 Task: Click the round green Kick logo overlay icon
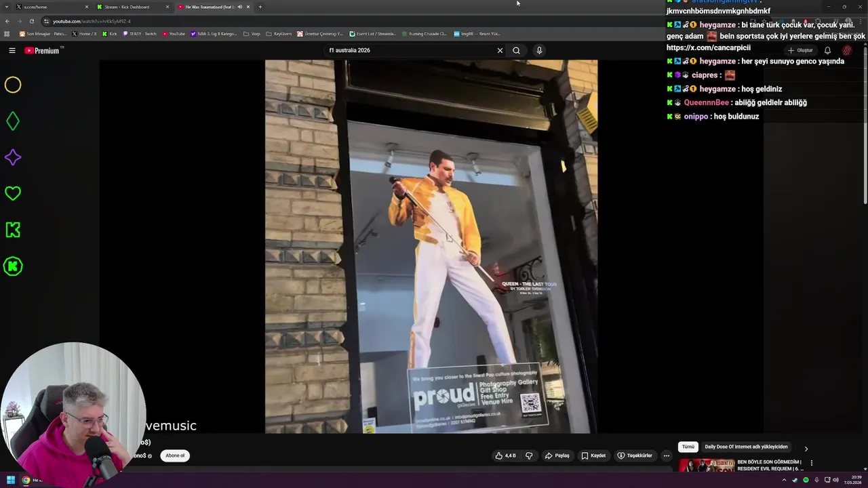pos(13,266)
